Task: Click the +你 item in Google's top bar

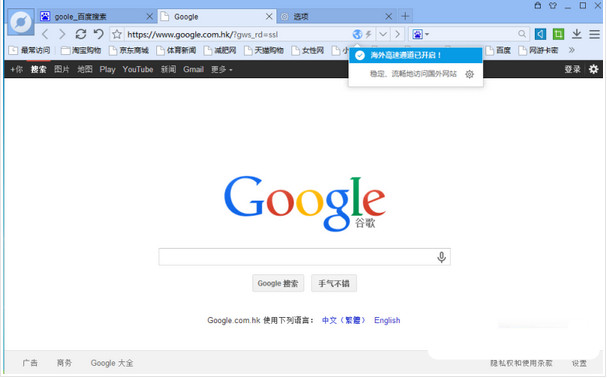Action: coord(16,69)
